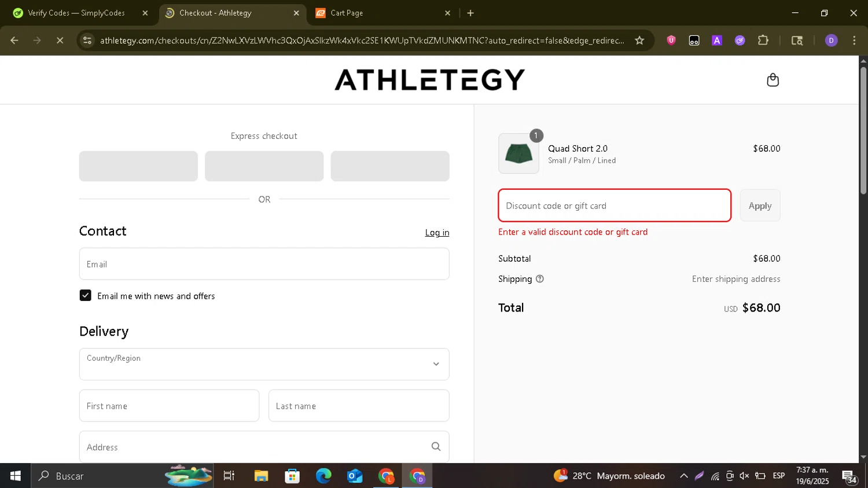The height and width of the screenshot is (488, 868).
Task: Click the first express checkout button
Action: [x=138, y=166]
